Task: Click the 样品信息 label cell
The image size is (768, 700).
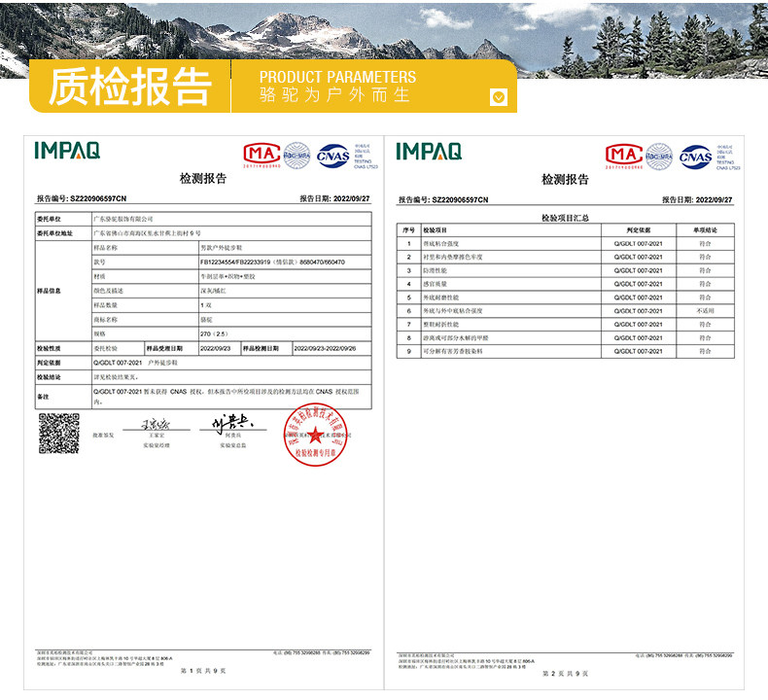Action: pos(63,291)
